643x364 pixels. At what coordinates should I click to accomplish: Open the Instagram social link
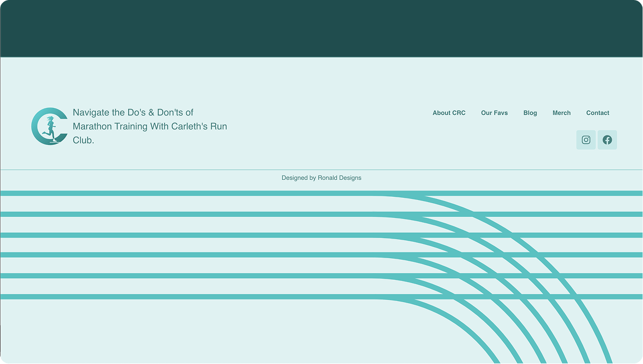[x=586, y=140]
